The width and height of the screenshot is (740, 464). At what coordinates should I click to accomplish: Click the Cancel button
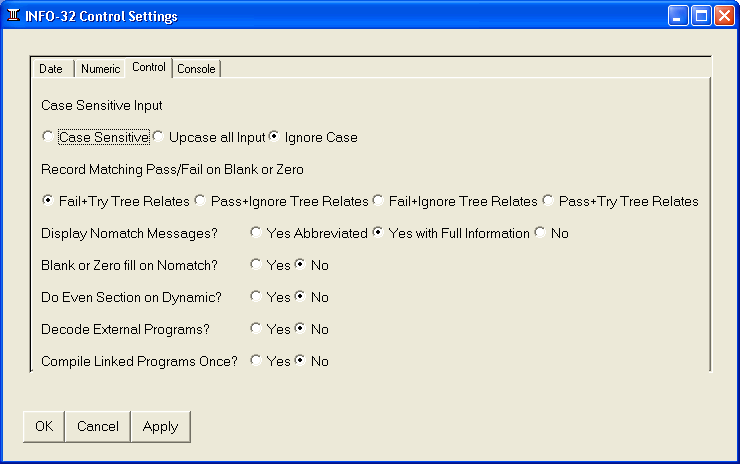pyautogui.click(x=98, y=426)
